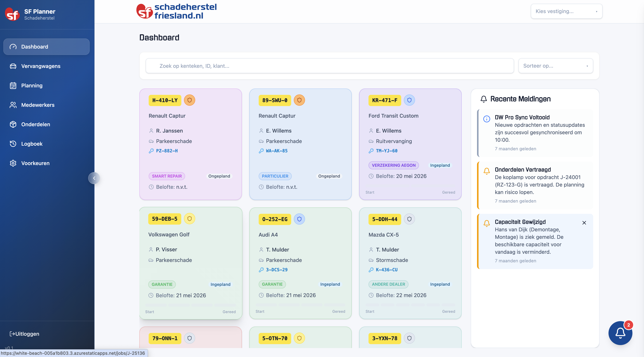Click the blue shield icon on 0-252-EG card
This screenshot has width=644, height=357.
(x=299, y=219)
